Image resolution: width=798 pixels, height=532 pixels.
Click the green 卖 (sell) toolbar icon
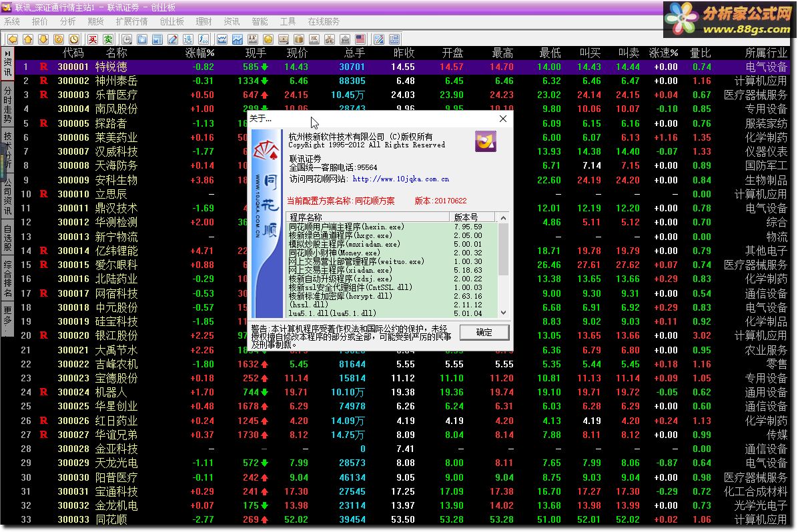pyautogui.click(x=108, y=39)
